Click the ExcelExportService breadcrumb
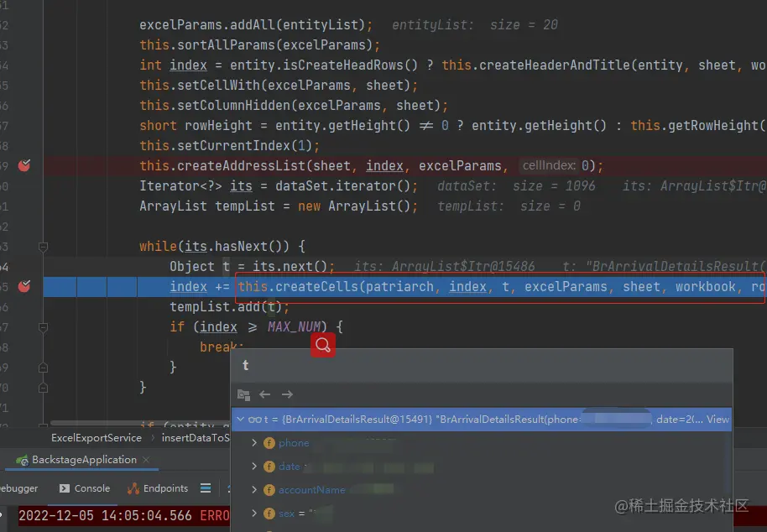 97,438
